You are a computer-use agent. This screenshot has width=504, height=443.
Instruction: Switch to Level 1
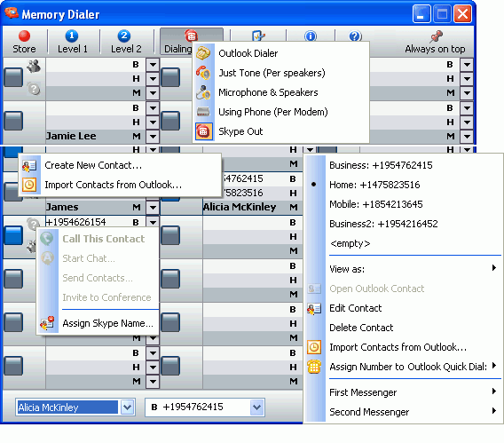coord(73,42)
